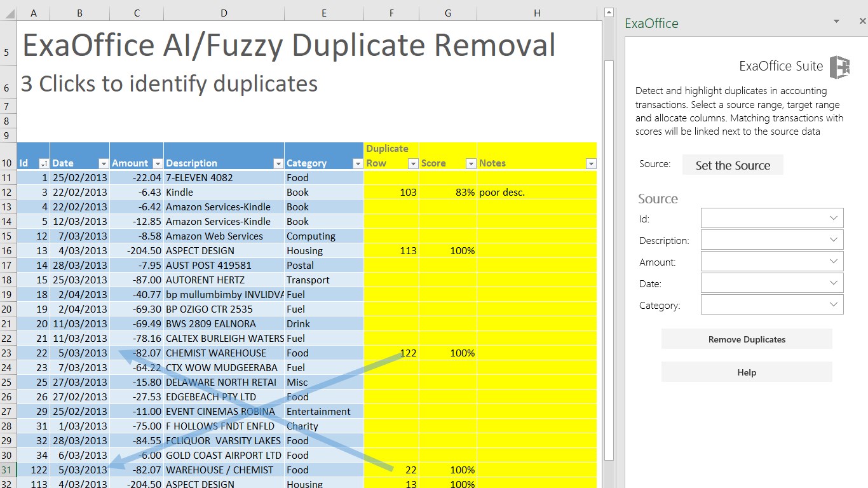
Task: Click the Help button
Action: [747, 372]
